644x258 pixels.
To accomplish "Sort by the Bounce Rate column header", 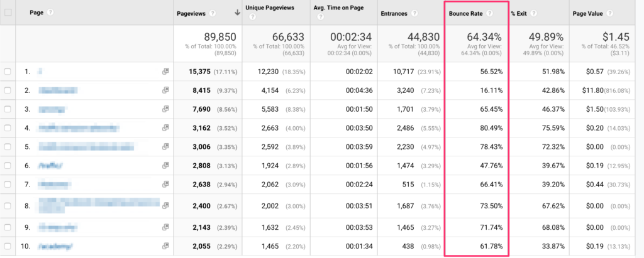I will (x=466, y=14).
